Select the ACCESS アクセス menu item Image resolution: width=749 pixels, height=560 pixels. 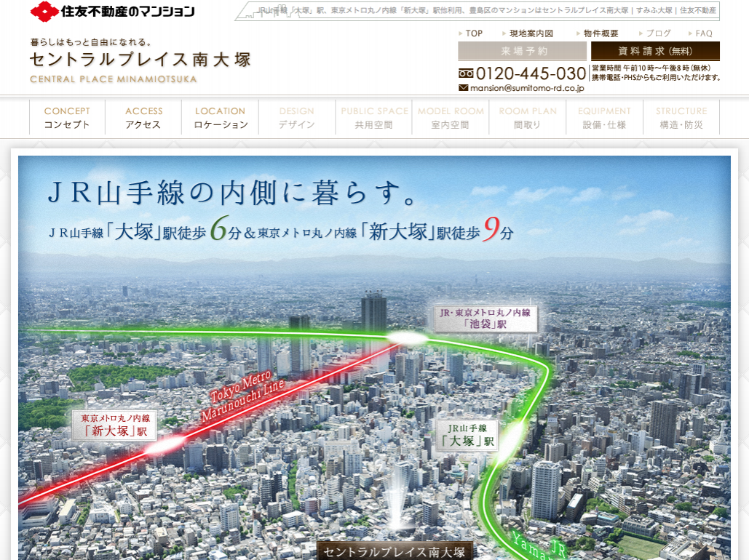[x=143, y=118]
